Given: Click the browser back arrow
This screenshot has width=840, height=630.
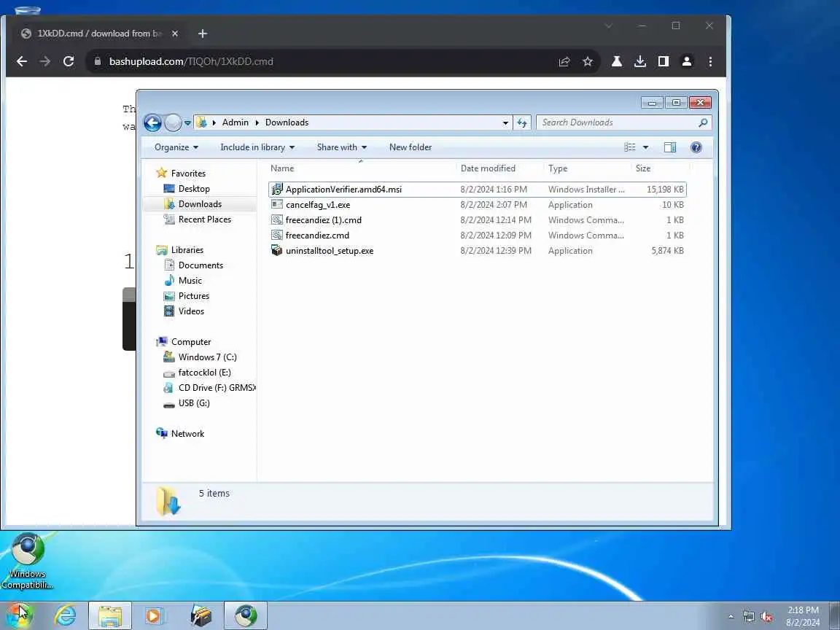Looking at the screenshot, I should click(22, 61).
